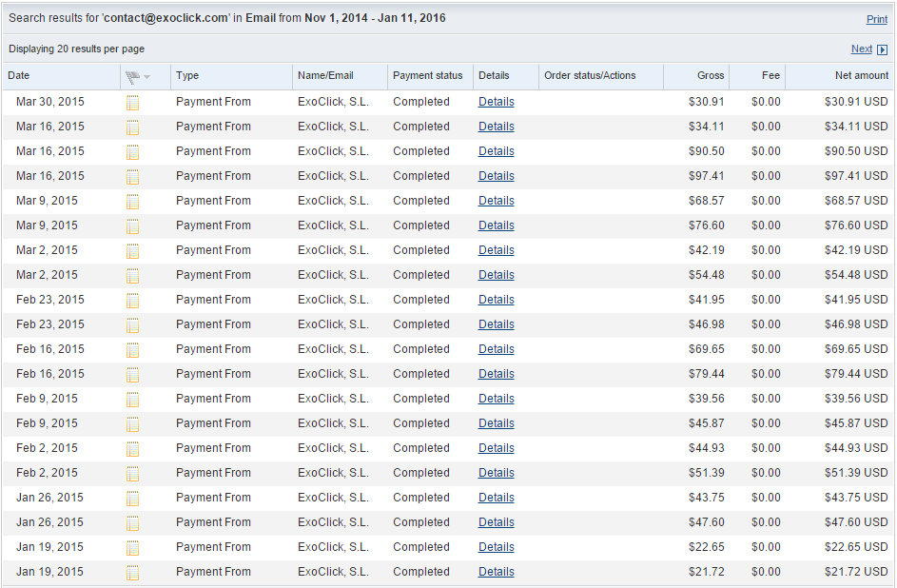Click the Date column header
The width and height of the screenshot is (897, 588).
point(19,76)
